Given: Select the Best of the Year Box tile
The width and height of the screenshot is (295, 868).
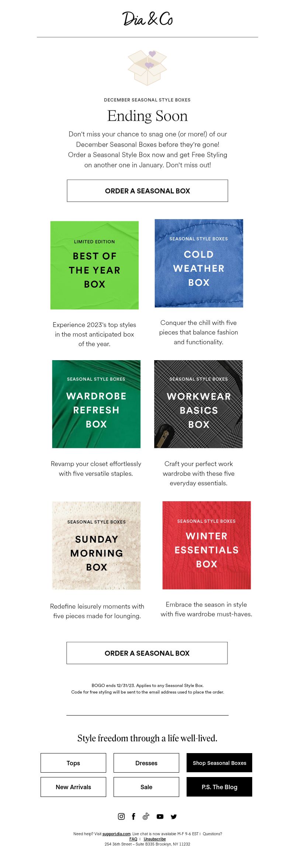Looking at the screenshot, I should (x=94, y=265).
